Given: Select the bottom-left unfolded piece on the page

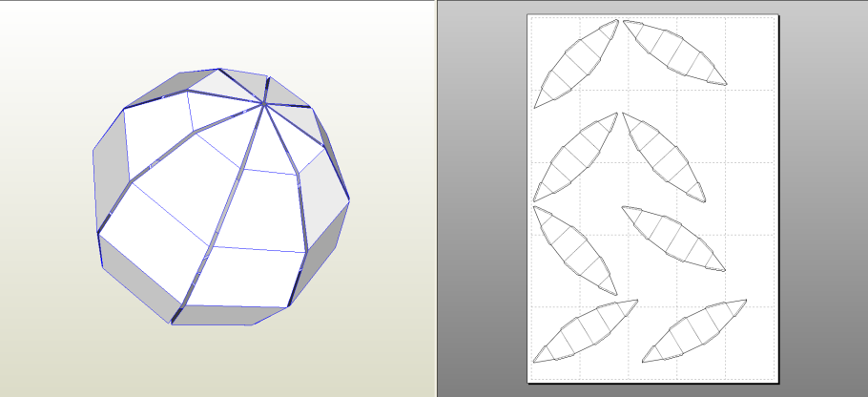Looking at the screenshot, I should click(585, 331).
